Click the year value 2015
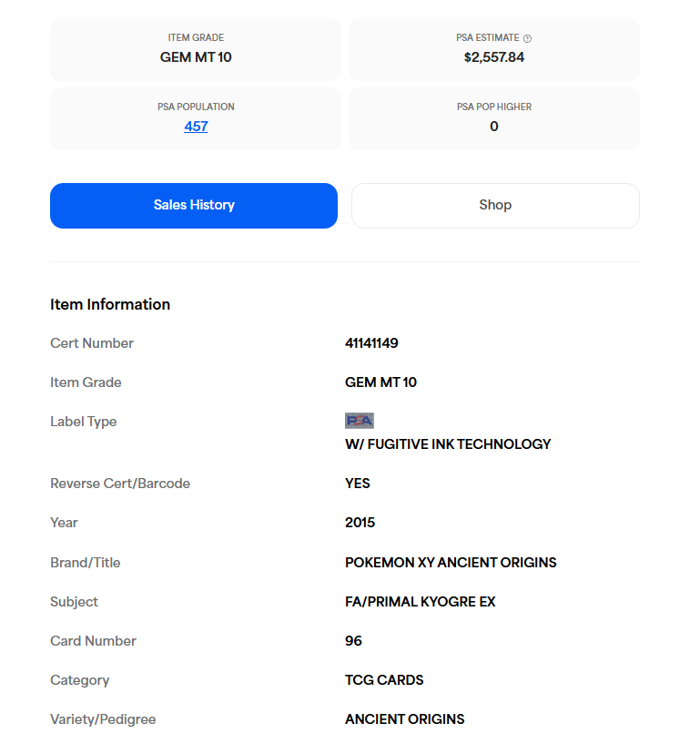The image size is (700, 754). click(x=360, y=523)
